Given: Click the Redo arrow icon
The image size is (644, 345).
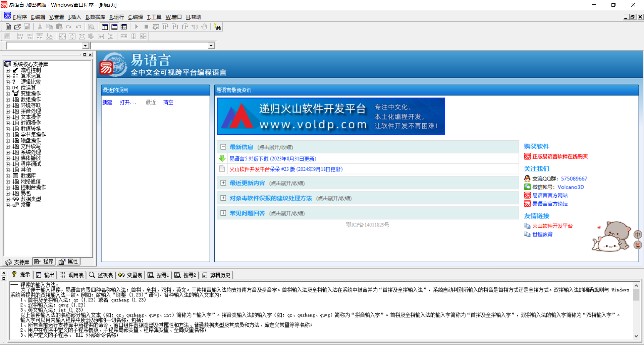Looking at the screenshot, I should 69,27.
